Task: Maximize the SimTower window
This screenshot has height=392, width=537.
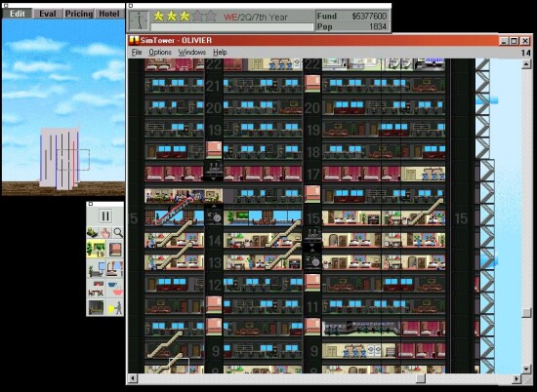Action: coord(514,41)
